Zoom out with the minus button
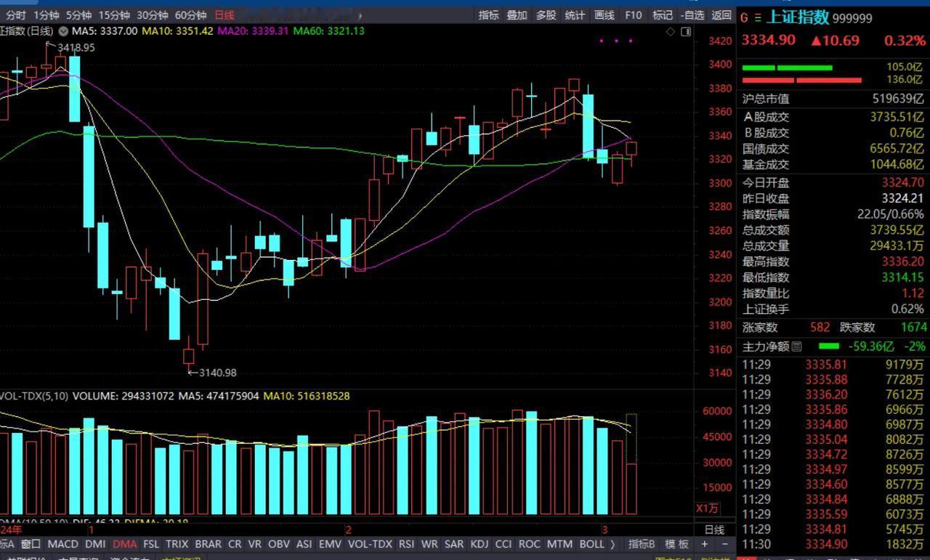This screenshot has width=930, height=560. click(724, 543)
